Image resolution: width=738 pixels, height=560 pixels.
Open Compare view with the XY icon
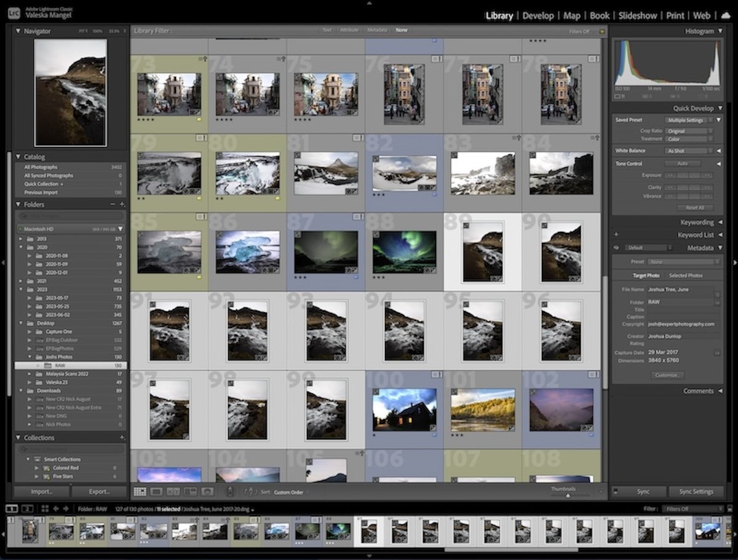(173, 491)
